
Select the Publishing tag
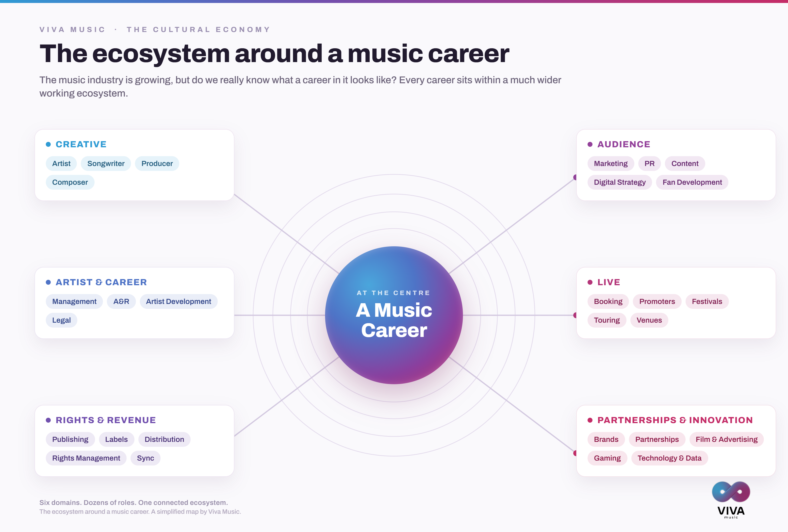click(70, 439)
